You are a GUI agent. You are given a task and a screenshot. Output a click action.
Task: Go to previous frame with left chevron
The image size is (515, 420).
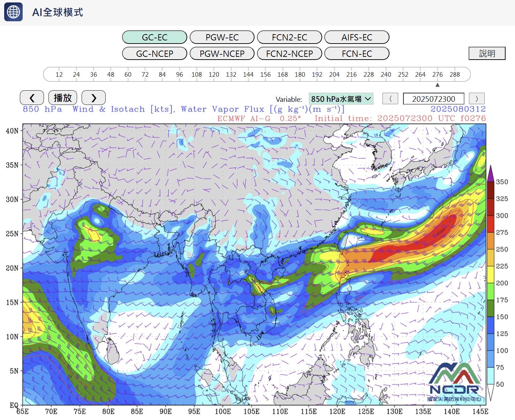32,98
